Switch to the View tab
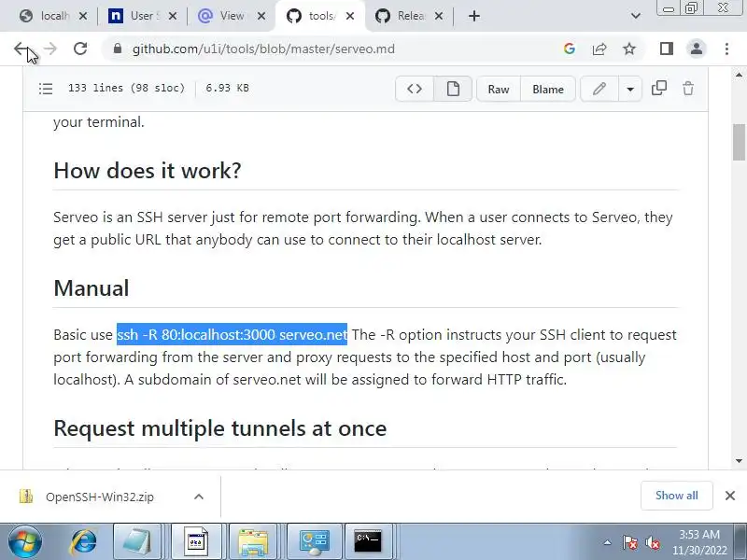The height and width of the screenshot is (560, 747). [225, 16]
